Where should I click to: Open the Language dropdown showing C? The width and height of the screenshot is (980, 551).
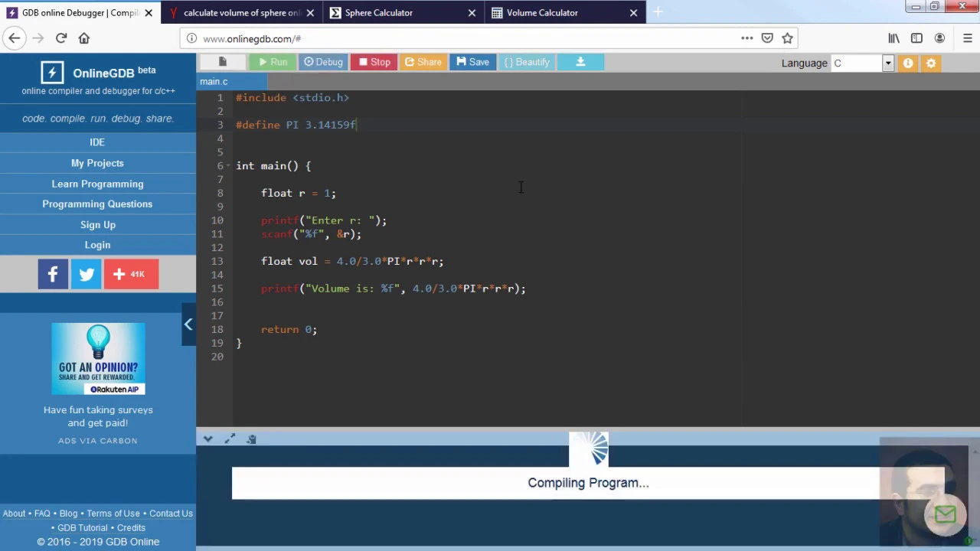(862, 63)
